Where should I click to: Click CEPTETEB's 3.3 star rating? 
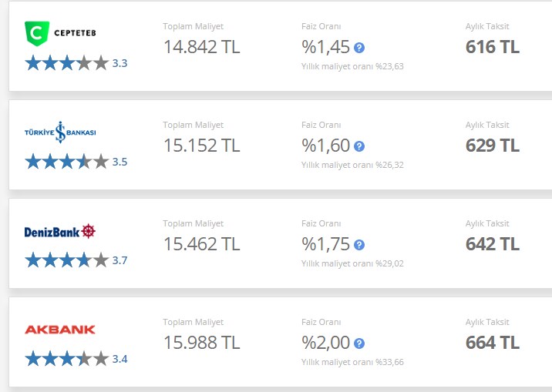76,63
